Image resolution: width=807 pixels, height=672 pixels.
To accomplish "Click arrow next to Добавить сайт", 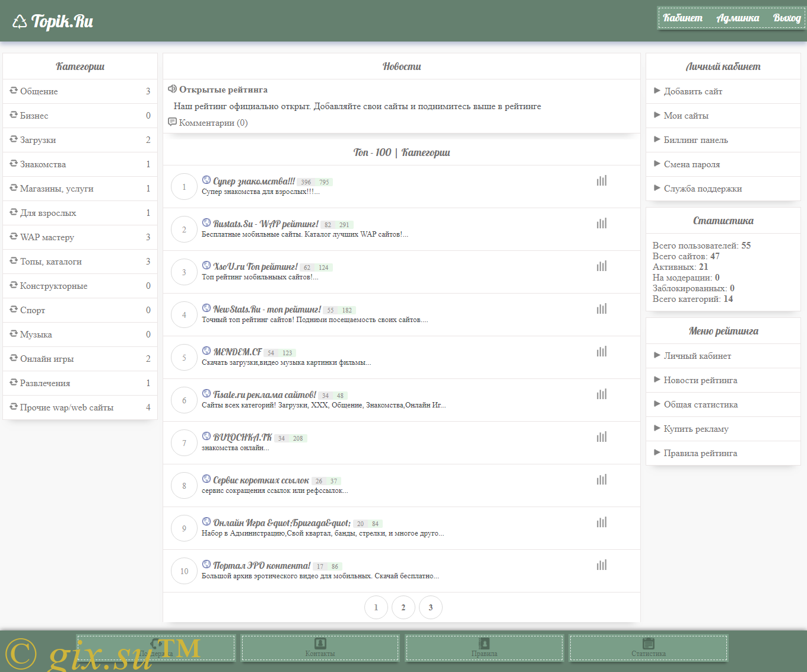I will pos(657,91).
